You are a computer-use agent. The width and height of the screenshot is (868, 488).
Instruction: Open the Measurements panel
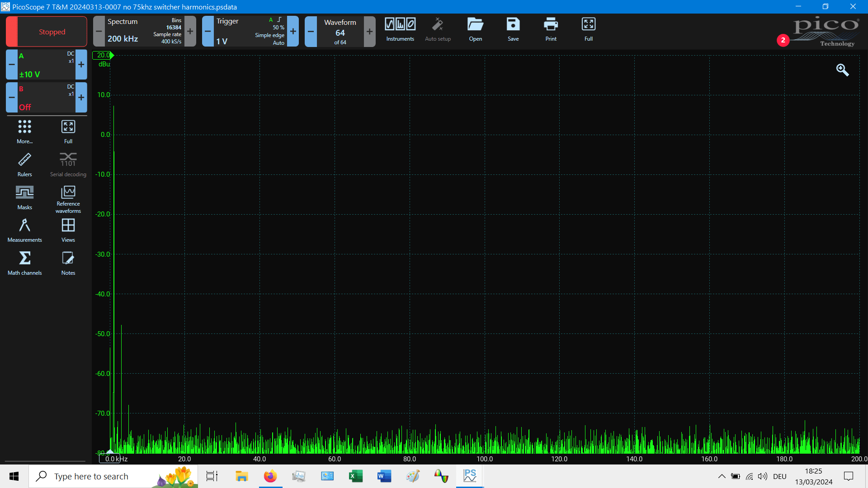tap(24, 230)
